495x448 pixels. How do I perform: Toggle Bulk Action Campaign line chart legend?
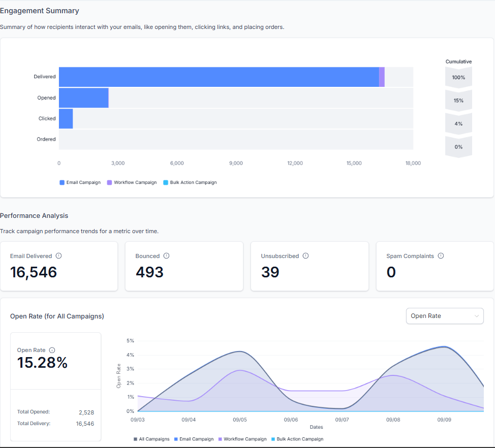[x=297, y=439]
